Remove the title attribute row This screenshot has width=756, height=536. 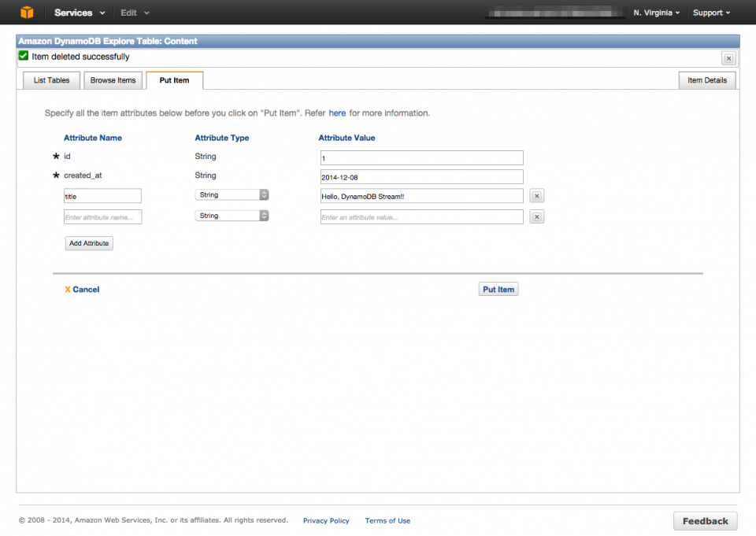click(x=536, y=196)
